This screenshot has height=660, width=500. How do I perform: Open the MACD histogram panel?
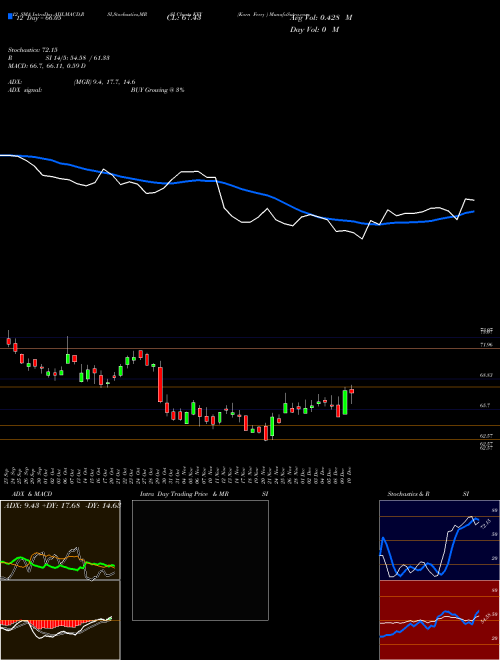click(x=60, y=620)
